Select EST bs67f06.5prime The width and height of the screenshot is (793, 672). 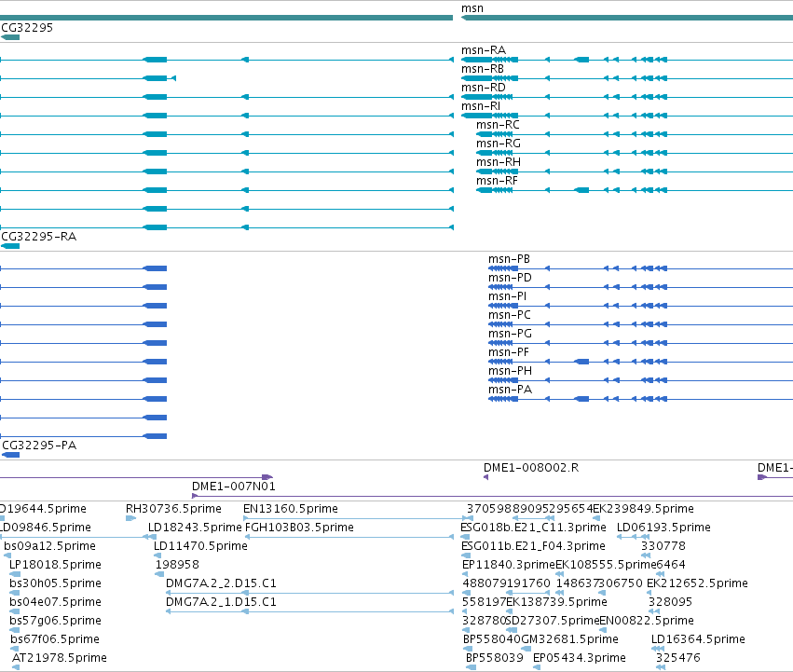[55, 640]
